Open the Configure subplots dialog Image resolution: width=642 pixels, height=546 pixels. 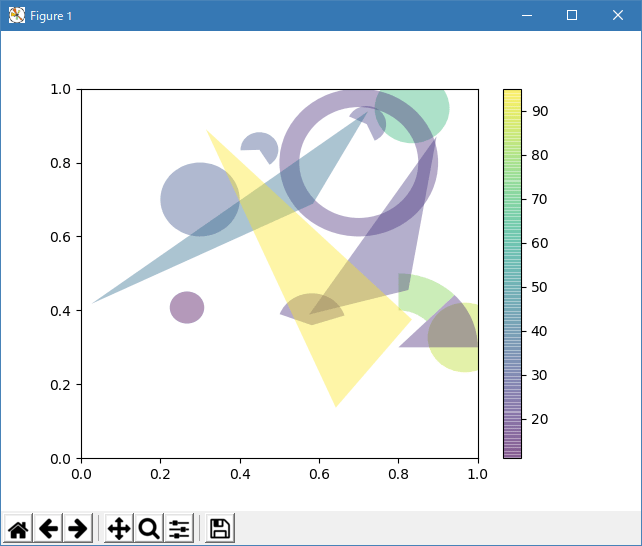pyautogui.click(x=179, y=528)
